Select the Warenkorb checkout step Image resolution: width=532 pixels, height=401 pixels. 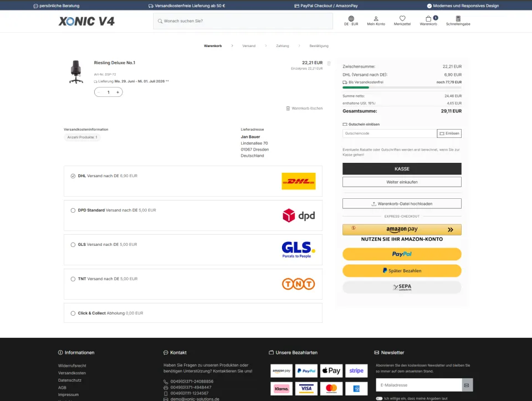point(213,46)
